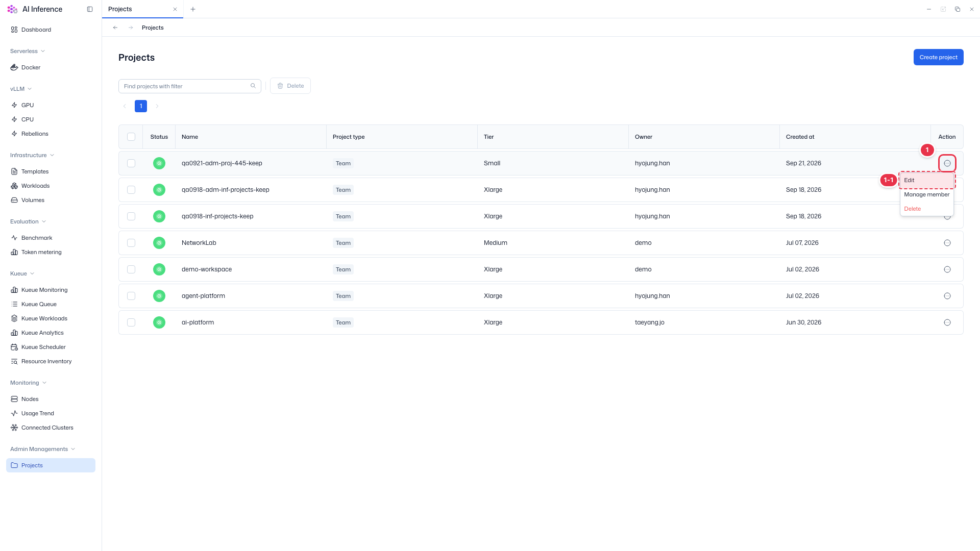Collapse the Serverless sidebar section
This screenshot has height=551, width=980.
click(28, 51)
